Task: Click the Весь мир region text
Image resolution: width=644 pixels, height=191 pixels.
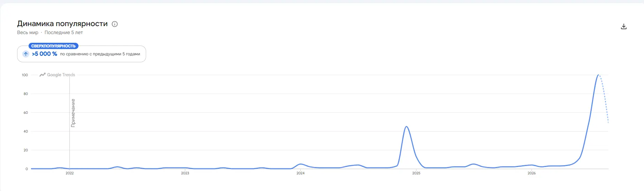Action: coord(28,32)
